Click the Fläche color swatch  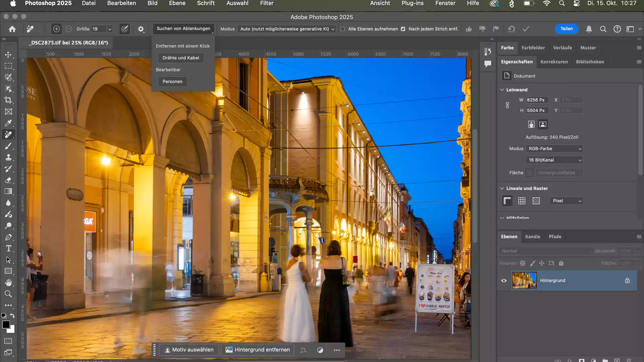pyautogui.click(x=529, y=172)
